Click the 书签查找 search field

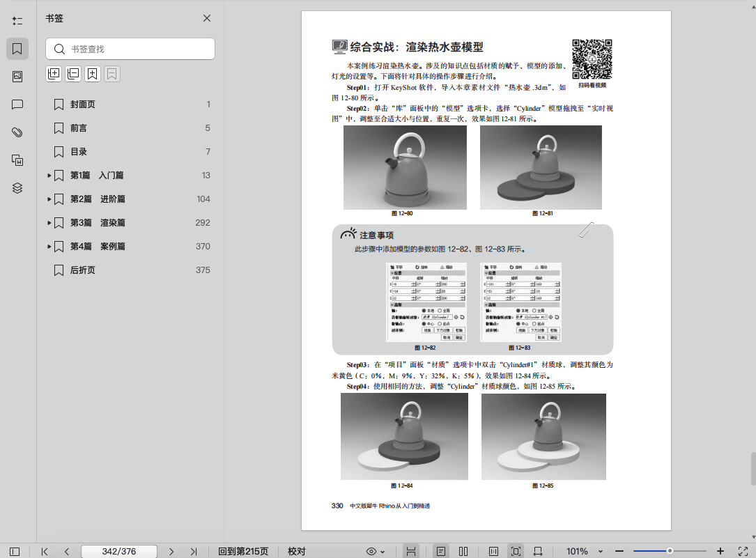[130, 49]
